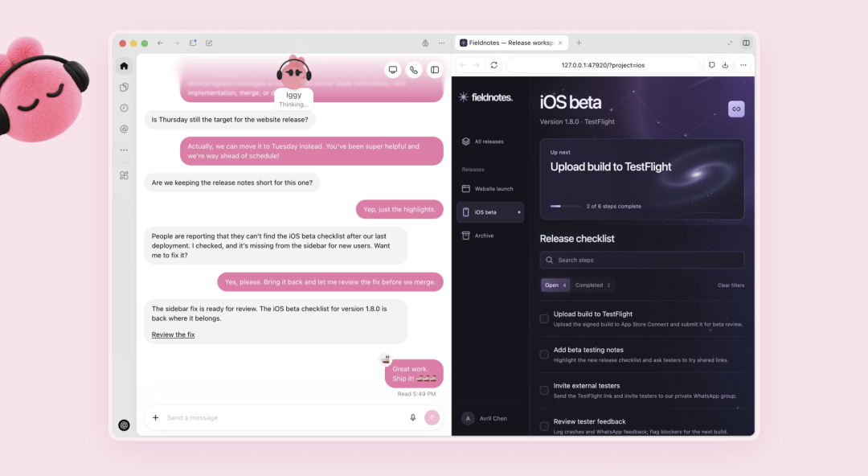Click the compose new chat pencil icon
868x476 pixels.
209,43
